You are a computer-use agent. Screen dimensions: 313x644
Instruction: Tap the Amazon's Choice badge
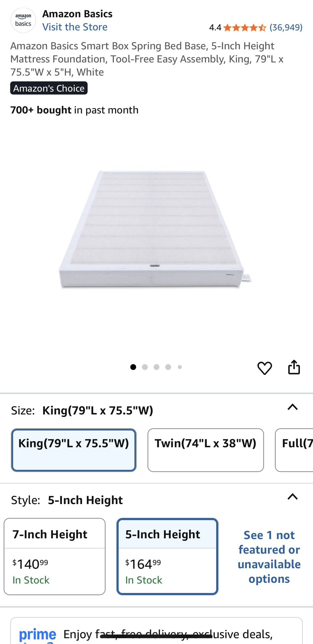point(49,88)
